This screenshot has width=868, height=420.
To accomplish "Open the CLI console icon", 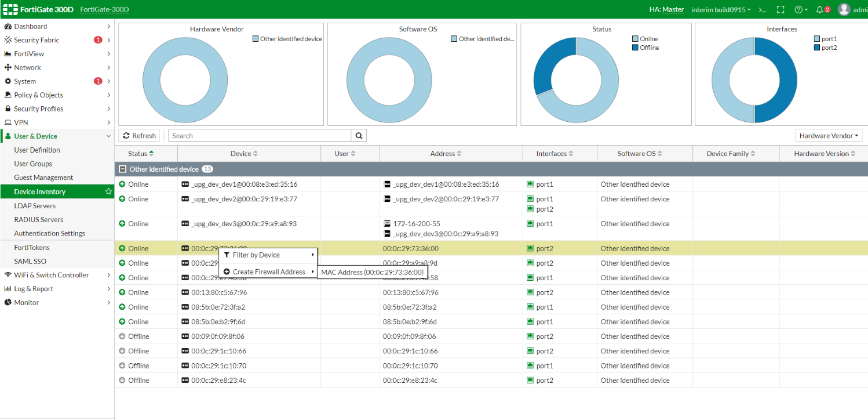I will point(763,10).
